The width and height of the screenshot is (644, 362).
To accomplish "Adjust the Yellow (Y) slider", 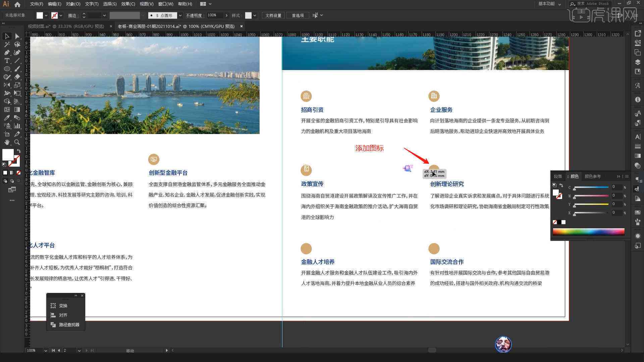I will (591, 204).
